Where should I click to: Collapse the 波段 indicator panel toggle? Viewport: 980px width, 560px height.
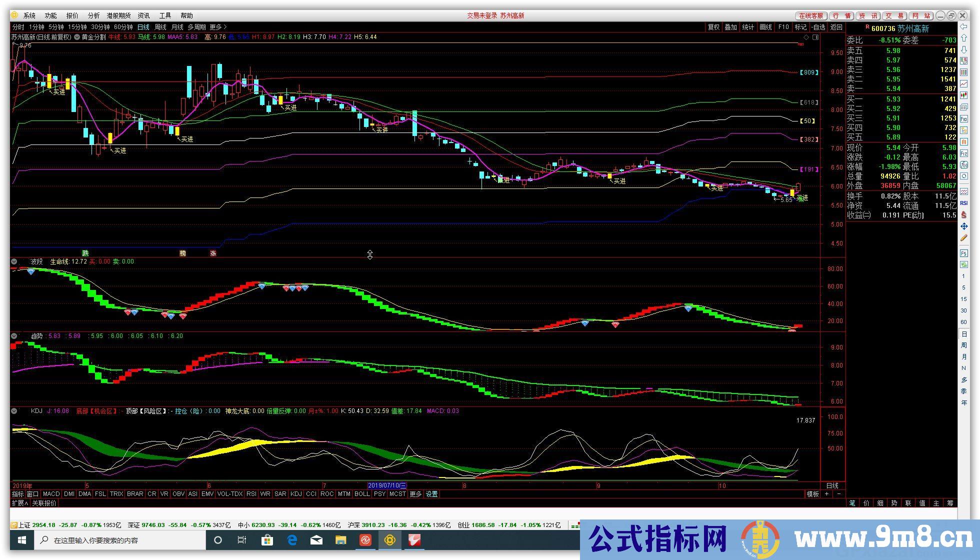tap(14, 261)
